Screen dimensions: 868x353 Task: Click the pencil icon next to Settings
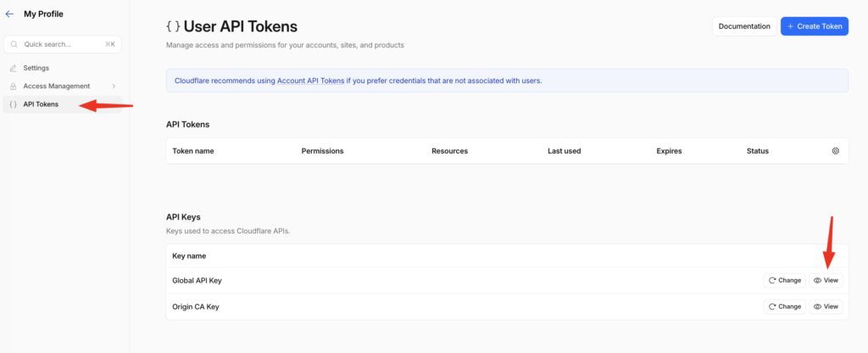click(14, 68)
